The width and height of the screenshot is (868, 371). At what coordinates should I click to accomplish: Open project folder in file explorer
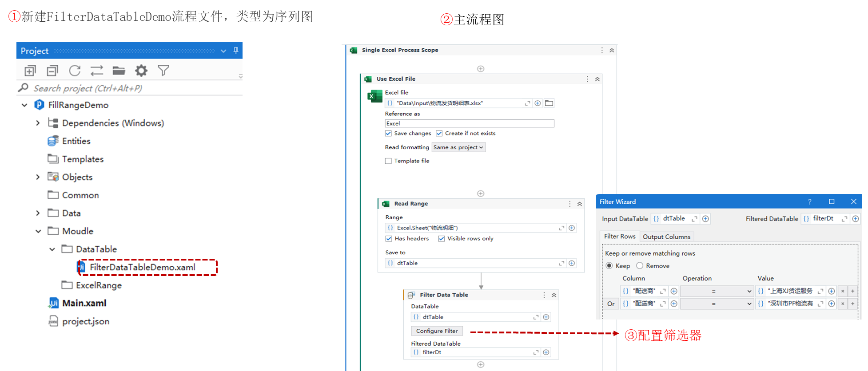[119, 71]
